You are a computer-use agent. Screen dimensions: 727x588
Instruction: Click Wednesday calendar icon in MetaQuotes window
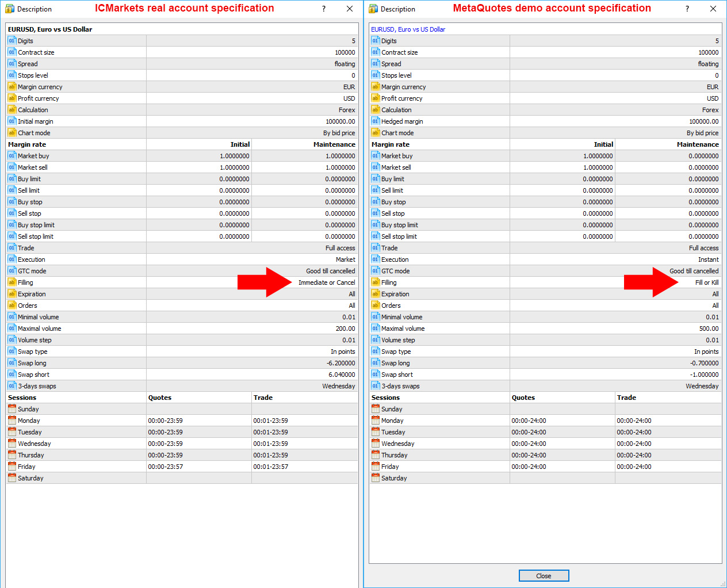(376, 443)
